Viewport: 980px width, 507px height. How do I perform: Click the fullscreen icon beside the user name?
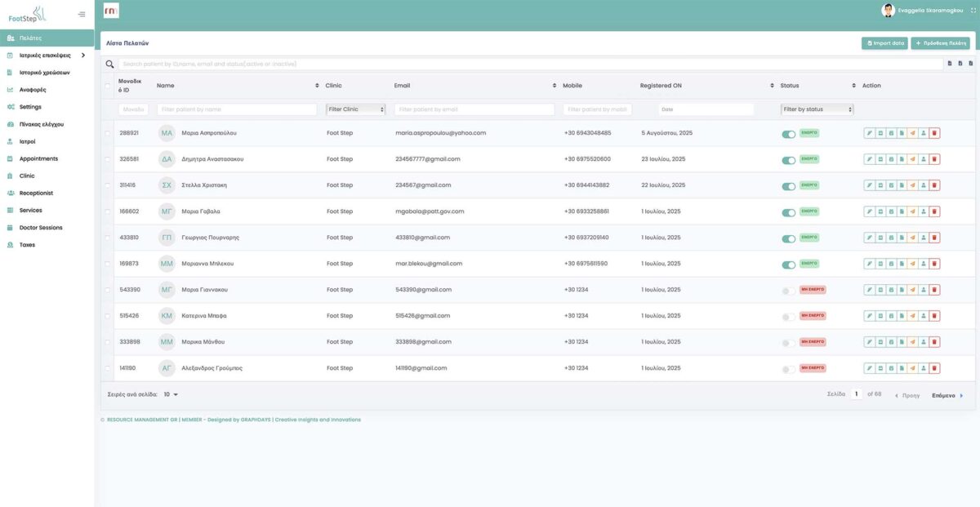coord(973,11)
